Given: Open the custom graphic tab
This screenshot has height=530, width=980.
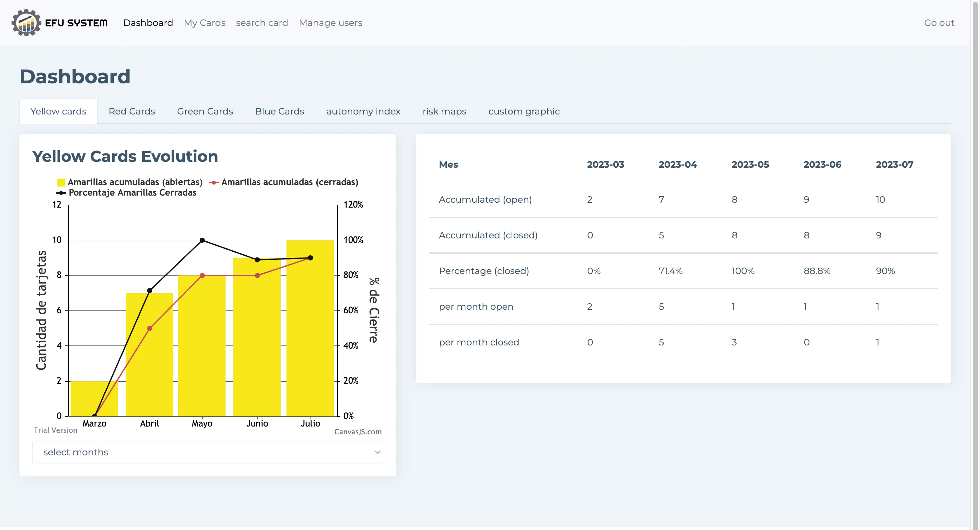Looking at the screenshot, I should pyautogui.click(x=524, y=111).
